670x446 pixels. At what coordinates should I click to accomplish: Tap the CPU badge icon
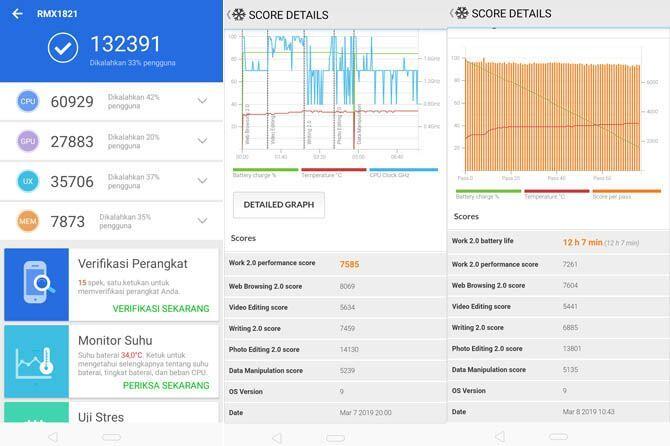(x=28, y=101)
